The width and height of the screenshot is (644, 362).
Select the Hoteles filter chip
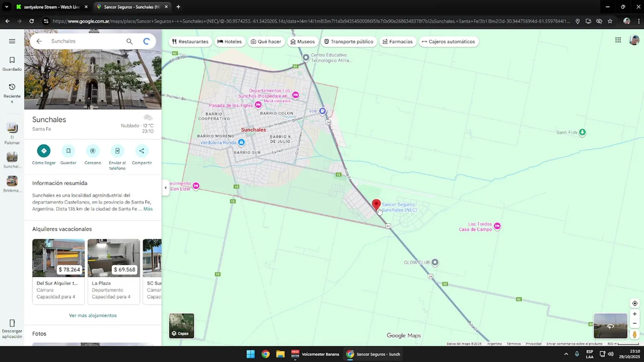(229, 42)
